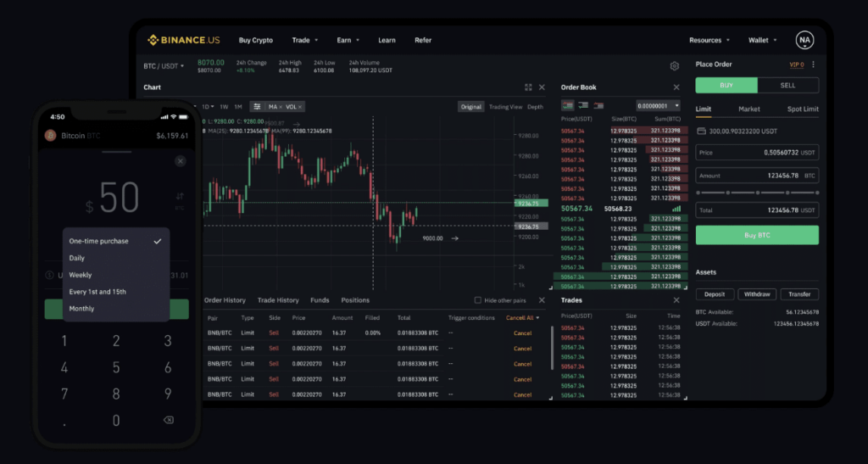
Task: Remove the MA indicator from chart
Action: pos(280,107)
